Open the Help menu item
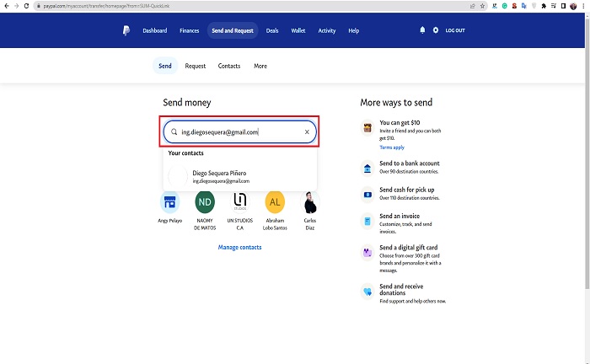590x364 pixels. [354, 30]
